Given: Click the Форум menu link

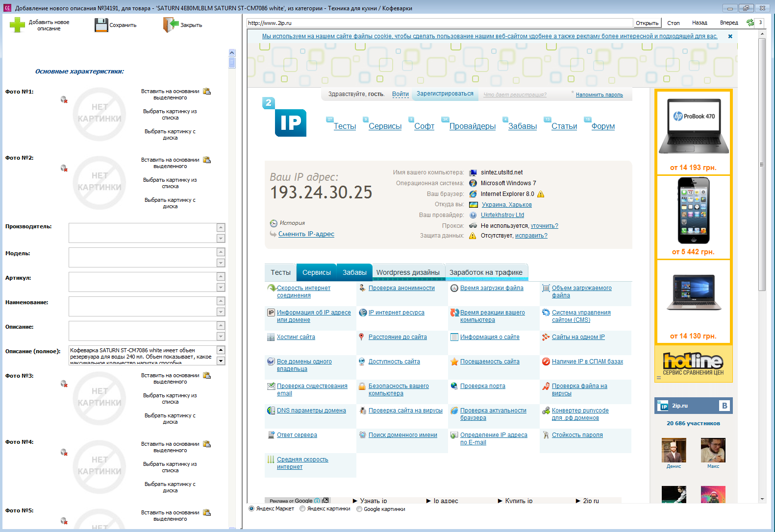Looking at the screenshot, I should tap(603, 126).
